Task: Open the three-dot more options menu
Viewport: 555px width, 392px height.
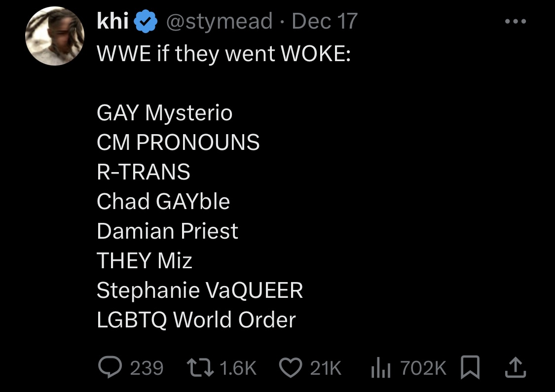Action: pos(516,22)
